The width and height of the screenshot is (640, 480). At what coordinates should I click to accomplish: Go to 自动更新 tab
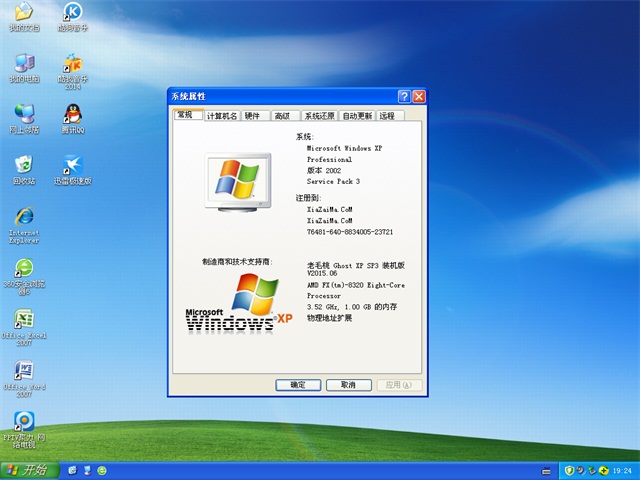point(357,116)
